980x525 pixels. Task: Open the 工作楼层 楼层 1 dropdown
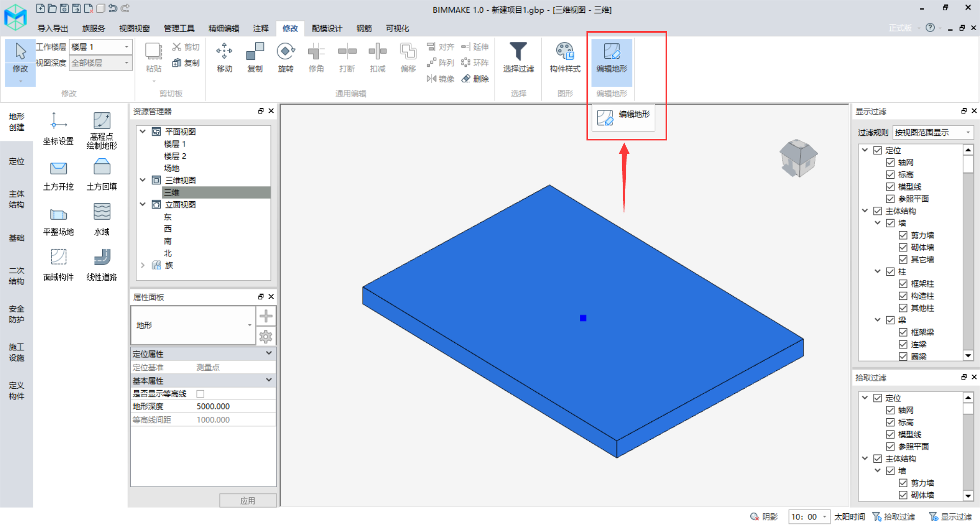[x=101, y=47]
